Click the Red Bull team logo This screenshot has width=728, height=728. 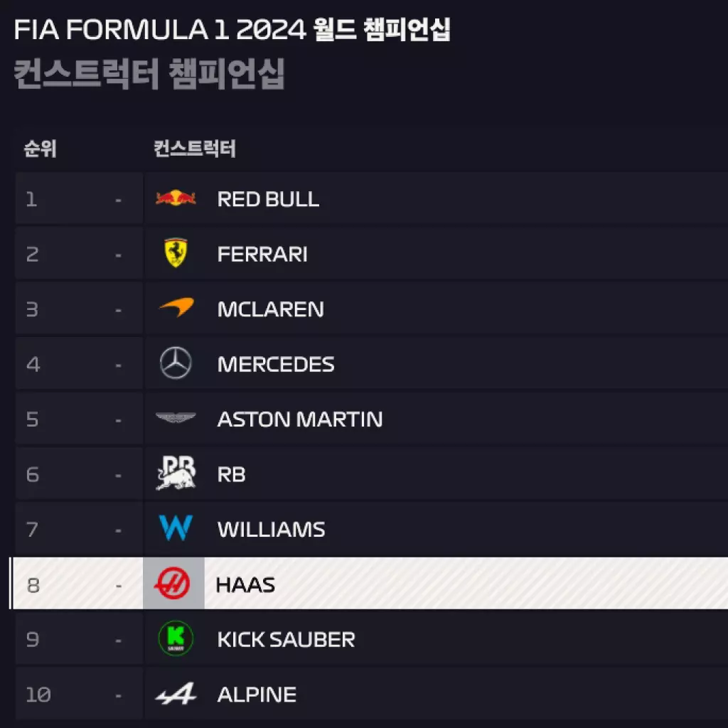176,198
